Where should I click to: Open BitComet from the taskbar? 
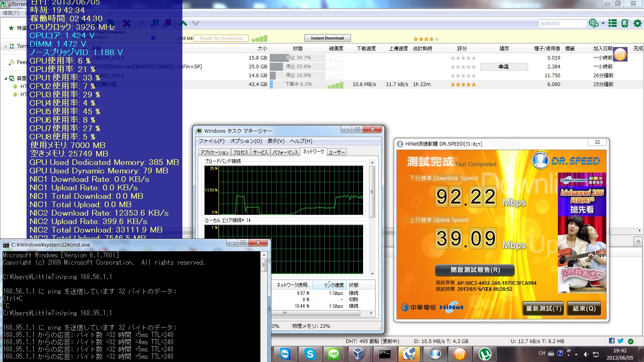460,354
